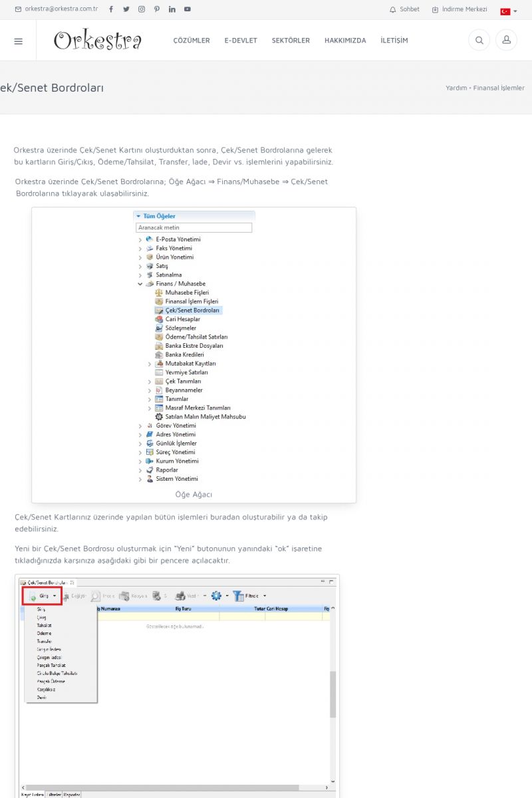532x798 pixels.
Task: Click the search magnifier icon
Action: pos(479,41)
